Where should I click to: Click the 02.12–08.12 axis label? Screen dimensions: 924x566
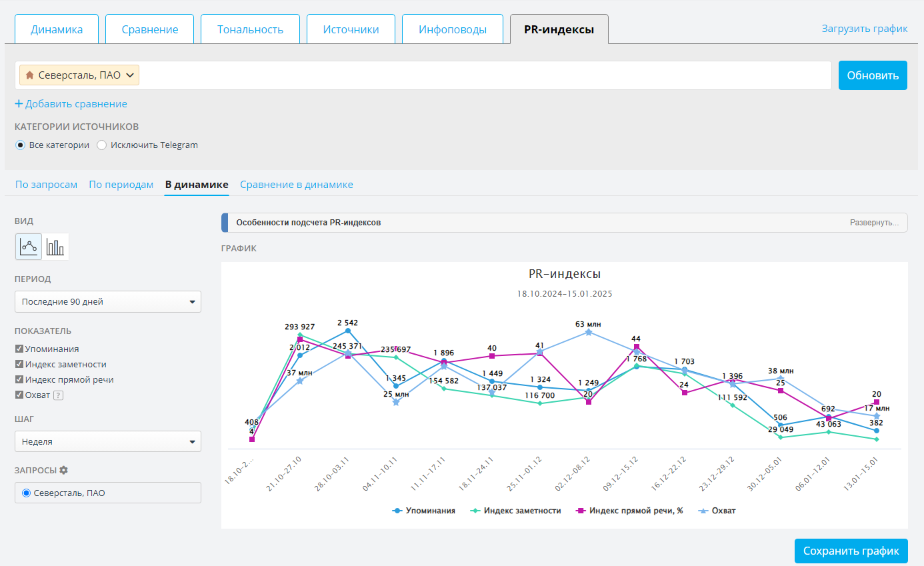pyautogui.click(x=573, y=473)
